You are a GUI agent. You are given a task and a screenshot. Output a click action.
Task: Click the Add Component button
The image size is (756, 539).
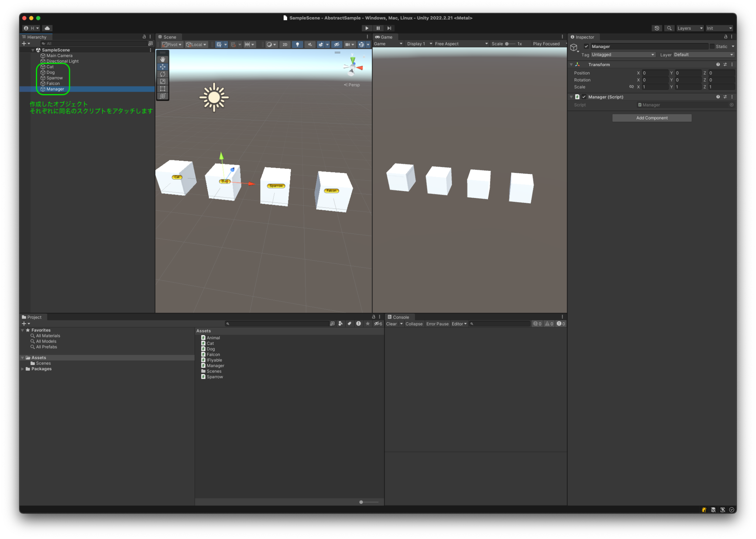point(652,117)
